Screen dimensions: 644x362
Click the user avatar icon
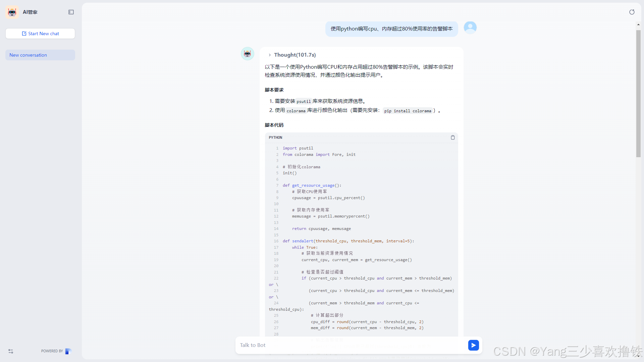(x=470, y=27)
